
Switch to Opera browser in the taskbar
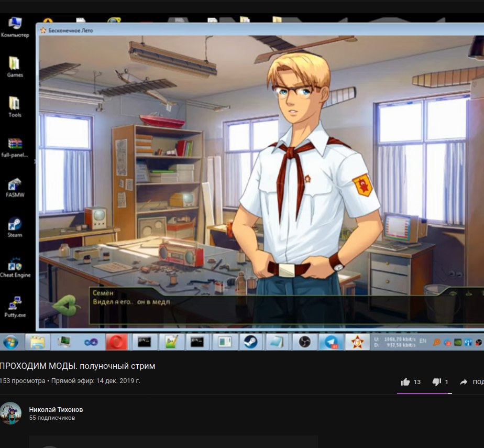117,342
